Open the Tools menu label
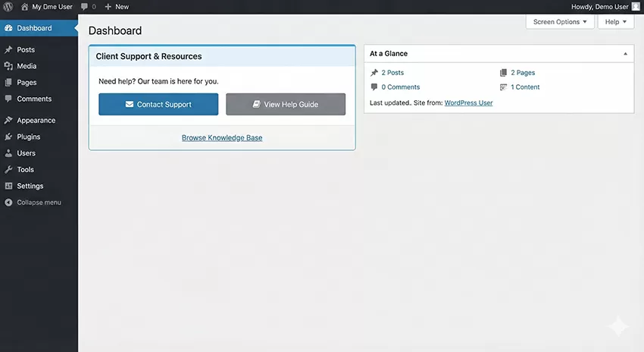Image resolution: width=644 pixels, height=352 pixels. 25,169
